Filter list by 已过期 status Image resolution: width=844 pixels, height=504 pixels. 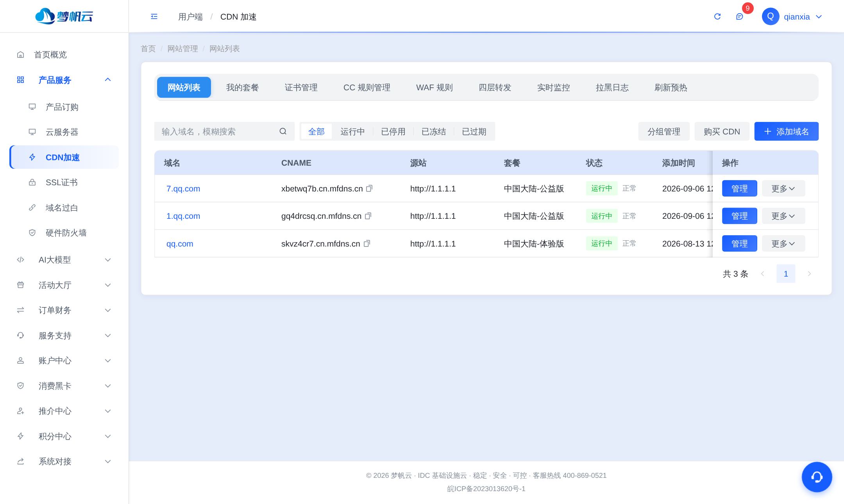click(x=474, y=131)
